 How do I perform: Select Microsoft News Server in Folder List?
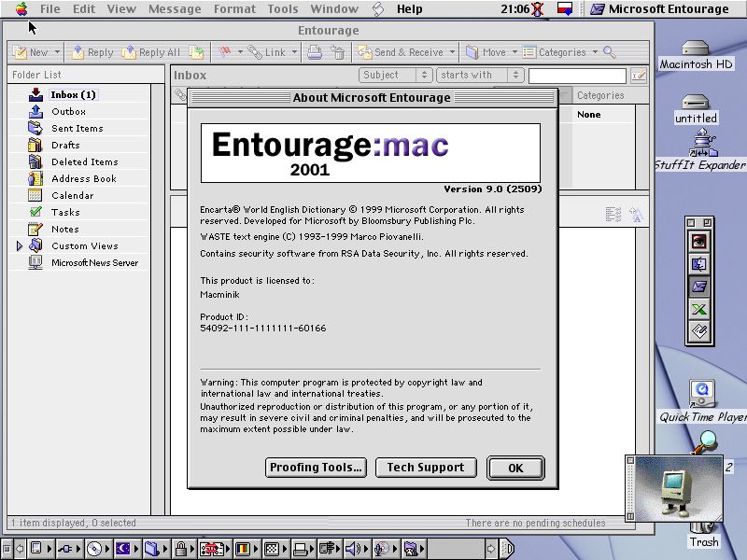pyautogui.click(x=94, y=262)
